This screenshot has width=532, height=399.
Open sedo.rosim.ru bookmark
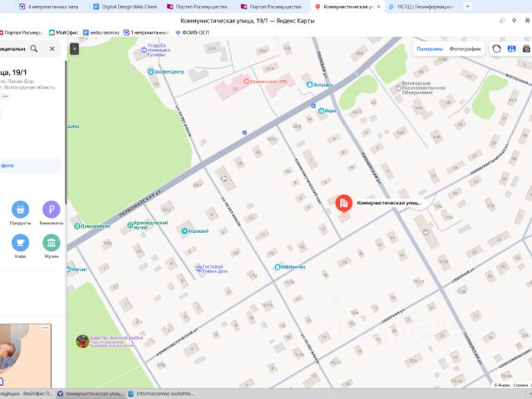[101, 32]
